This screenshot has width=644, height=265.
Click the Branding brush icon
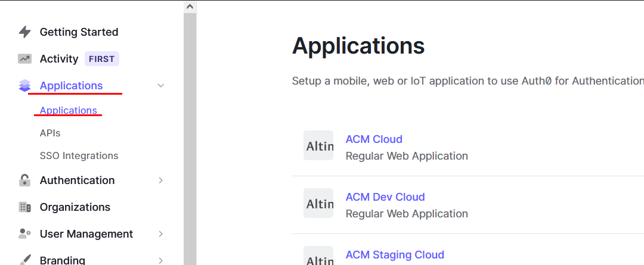[x=24, y=260]
